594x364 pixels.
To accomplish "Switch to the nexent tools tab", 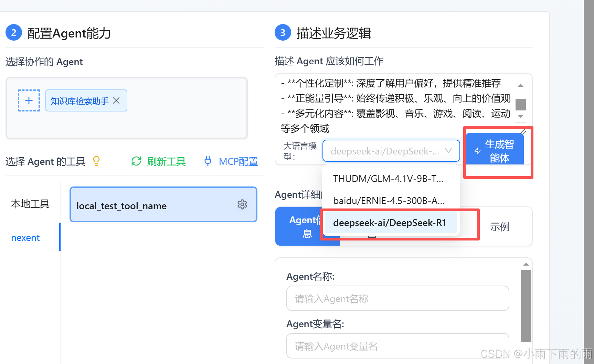I will coord(25,238).
